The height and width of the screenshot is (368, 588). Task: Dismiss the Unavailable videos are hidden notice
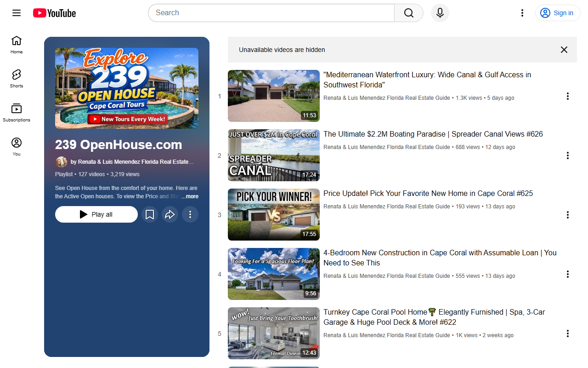point(564,50)
